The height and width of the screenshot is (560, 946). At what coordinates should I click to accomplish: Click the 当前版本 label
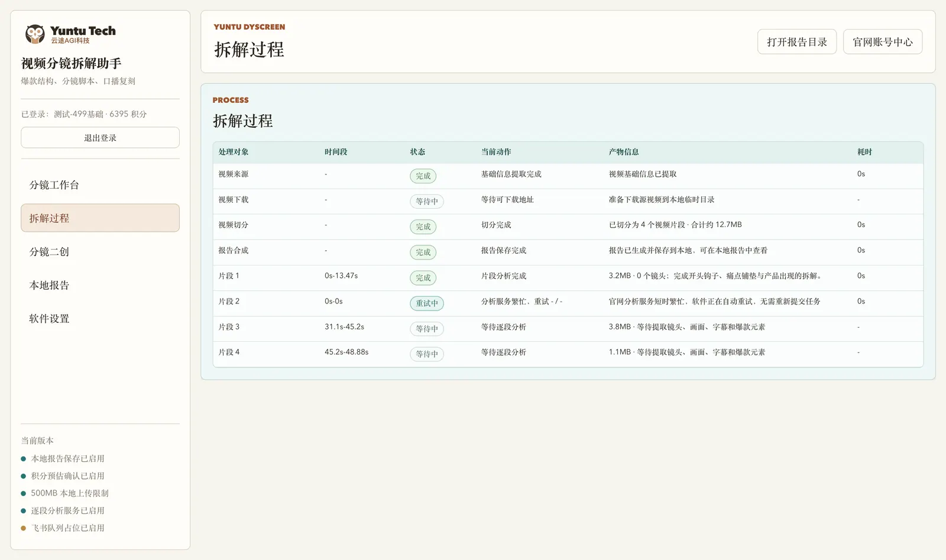[x=37, y=441]
